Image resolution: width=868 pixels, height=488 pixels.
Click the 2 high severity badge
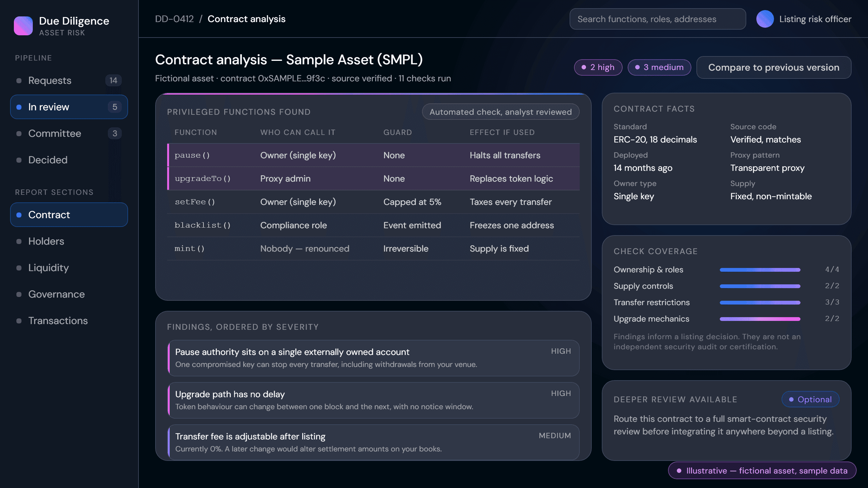click(598, 67)
